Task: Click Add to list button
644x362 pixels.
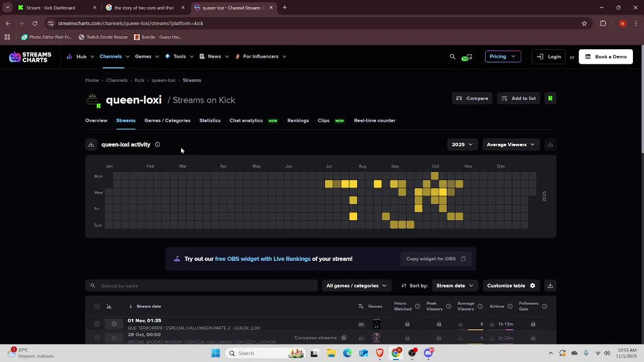Action: [519, 99]
